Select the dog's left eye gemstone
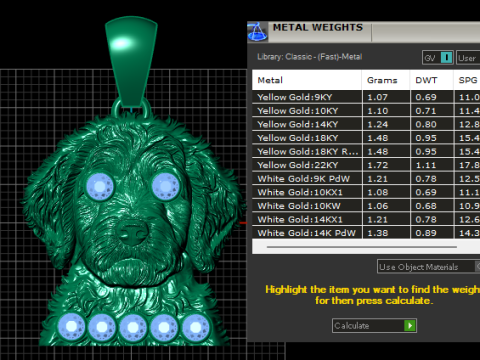The width and height of the screenshot is (480, 360). [100, 187]
